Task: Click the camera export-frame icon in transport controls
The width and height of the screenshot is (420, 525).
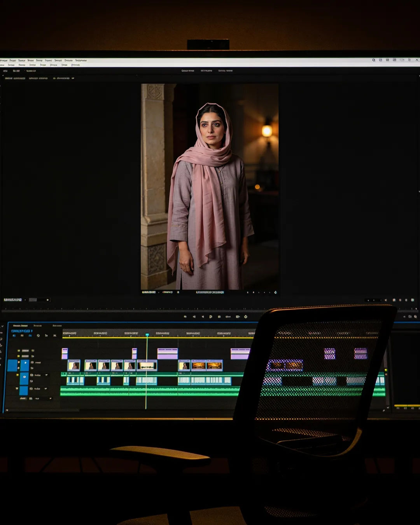Action: (x=238, y=317)
